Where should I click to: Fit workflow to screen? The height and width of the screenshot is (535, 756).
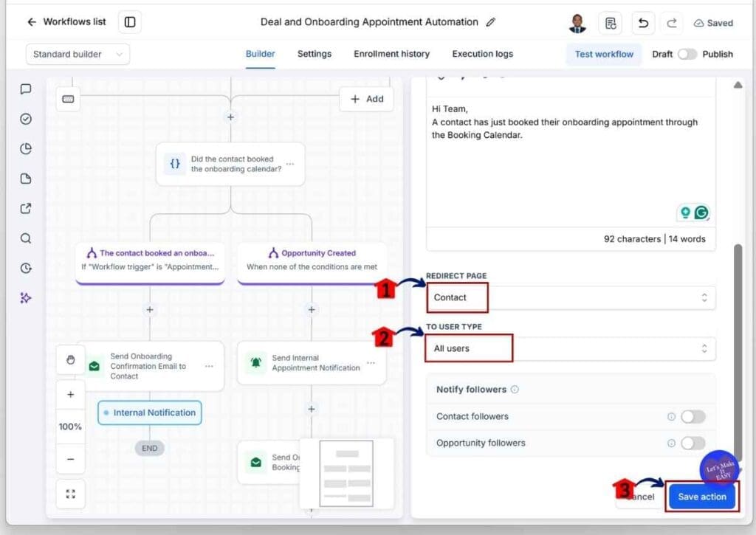70,494
